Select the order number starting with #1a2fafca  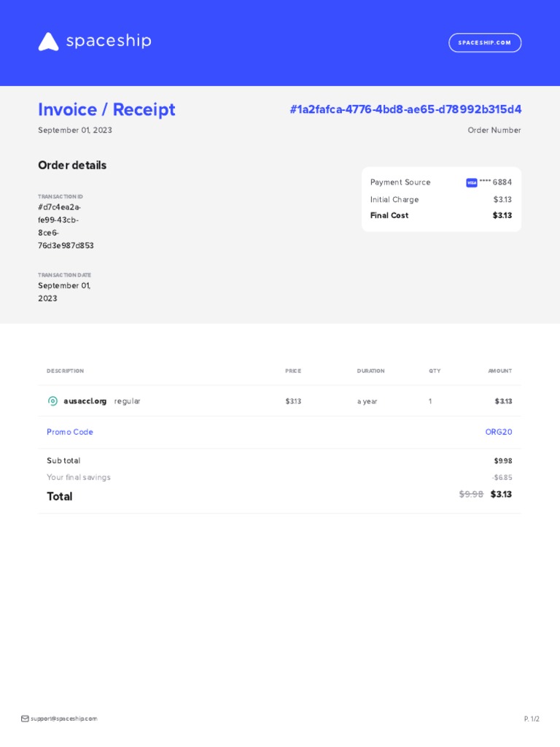pos(405,109)
